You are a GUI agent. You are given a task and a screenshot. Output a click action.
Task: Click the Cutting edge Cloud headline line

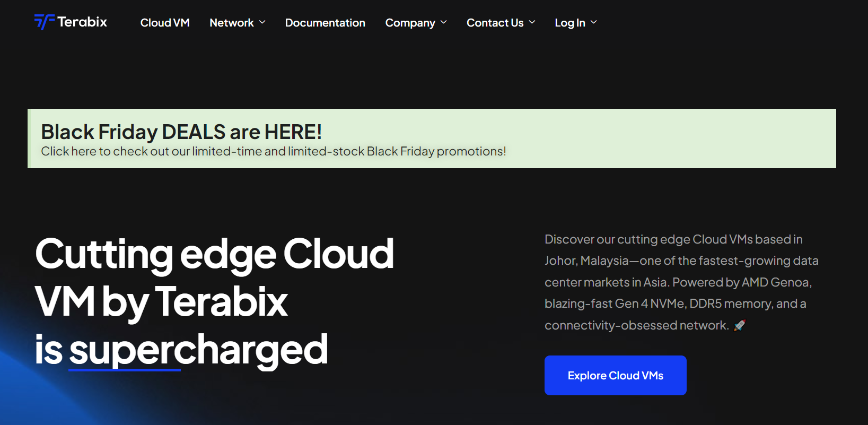[x=215, y=255]
